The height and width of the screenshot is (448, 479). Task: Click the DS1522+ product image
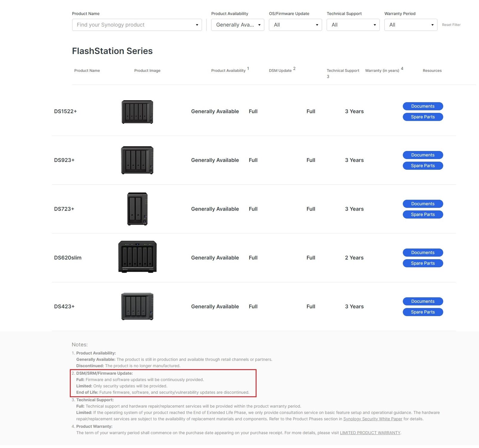(137, 112)
